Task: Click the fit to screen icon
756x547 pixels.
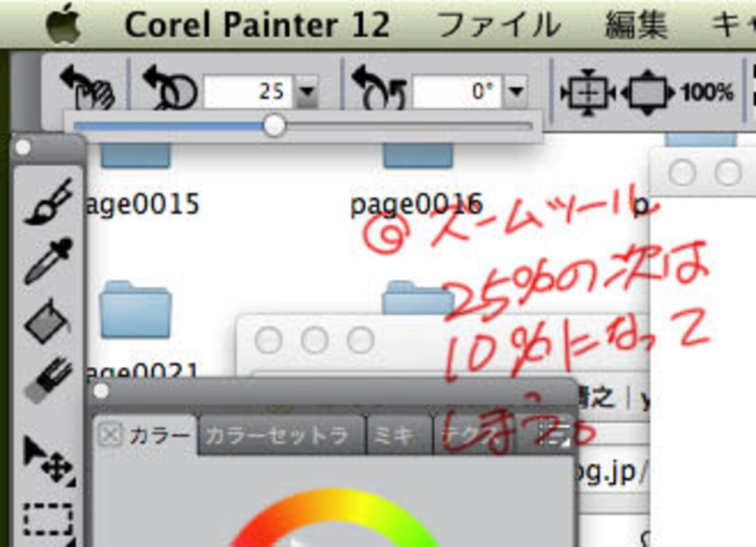Action: click(x=648, y=92)
